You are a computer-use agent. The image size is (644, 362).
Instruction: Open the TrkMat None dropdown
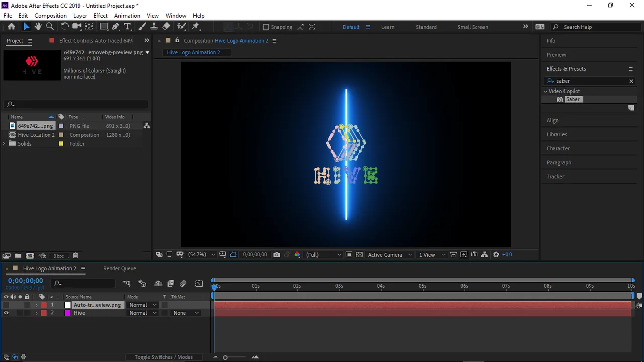[x=185, y=313]
